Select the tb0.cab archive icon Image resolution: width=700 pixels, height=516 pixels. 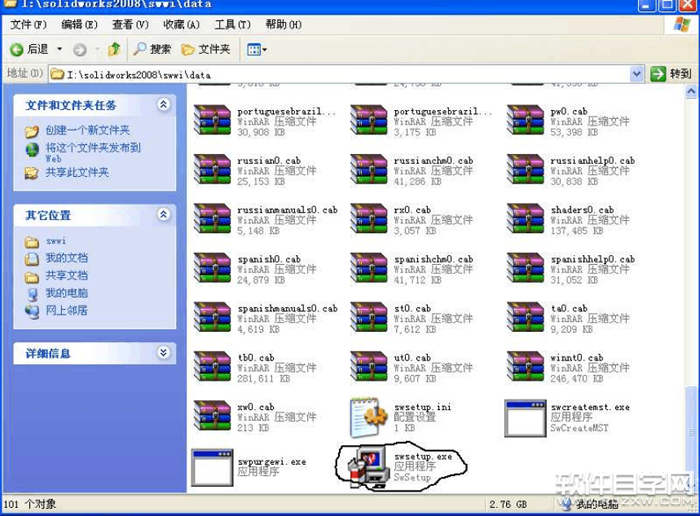pyautogui.click(x=212, y=367)
